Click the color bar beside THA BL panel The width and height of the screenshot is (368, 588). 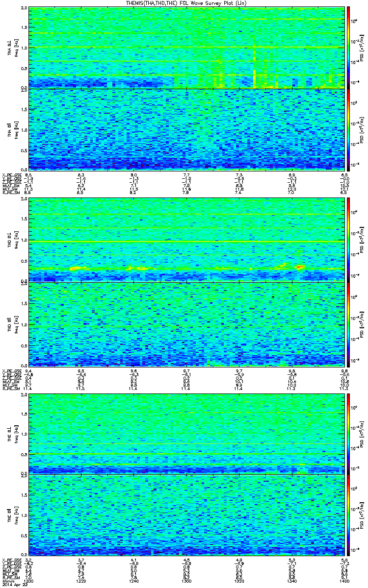tap(348, 48)
